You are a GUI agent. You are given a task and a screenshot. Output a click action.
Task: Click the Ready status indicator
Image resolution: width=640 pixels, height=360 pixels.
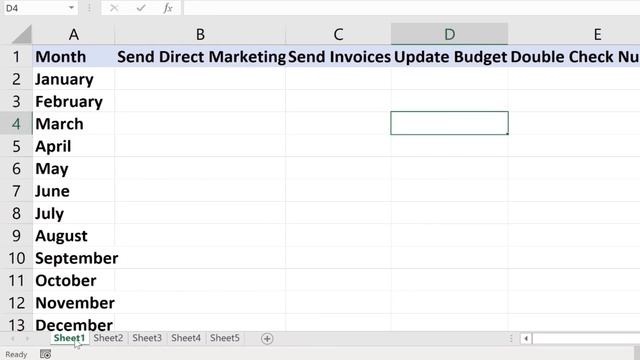point(16,354)
